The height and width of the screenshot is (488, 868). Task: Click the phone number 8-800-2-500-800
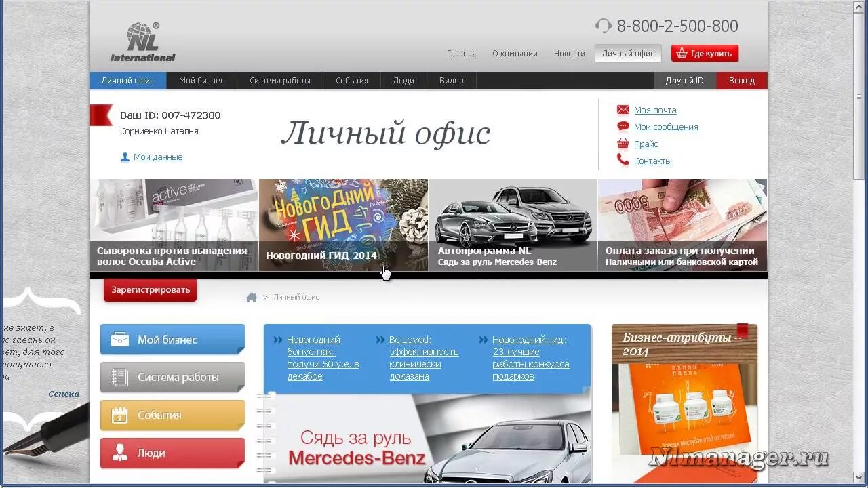click(677, 26)
